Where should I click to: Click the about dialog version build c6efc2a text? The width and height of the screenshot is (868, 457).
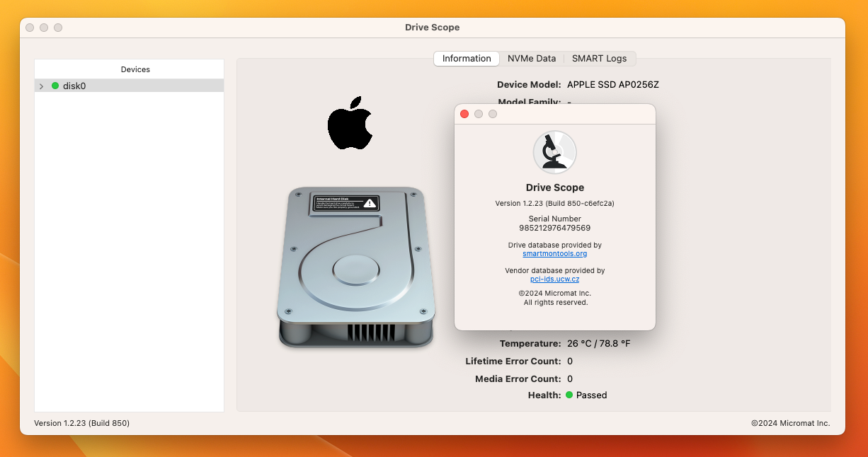pyautogui.click(x=554, y=203)
